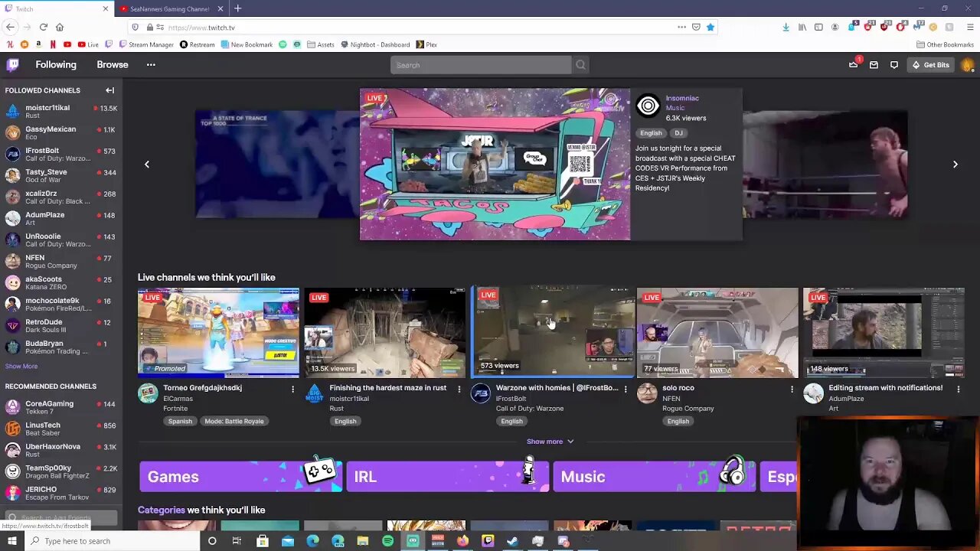Open Nightbot - Dashboard bookmark

click(374, 45)
